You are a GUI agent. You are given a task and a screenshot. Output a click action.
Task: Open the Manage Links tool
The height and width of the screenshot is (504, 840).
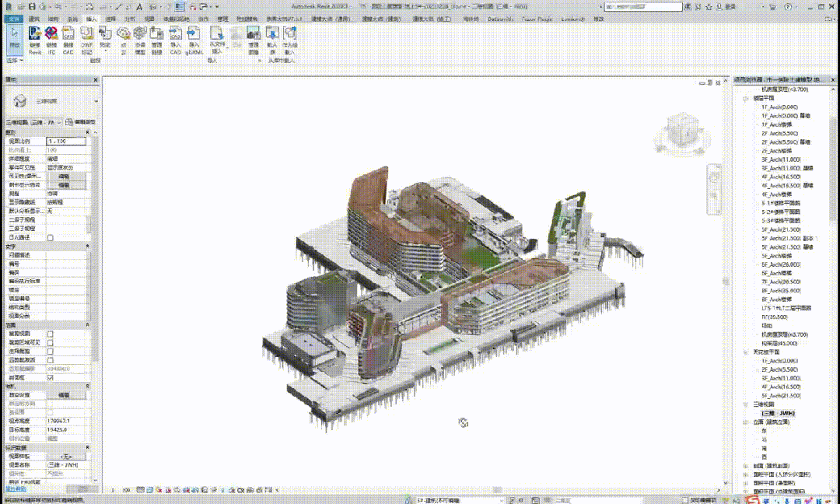[x=157, y=37]
